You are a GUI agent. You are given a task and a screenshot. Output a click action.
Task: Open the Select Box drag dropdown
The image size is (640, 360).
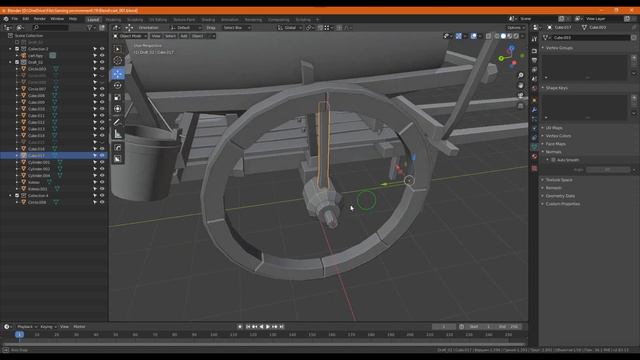click(236, 28)
